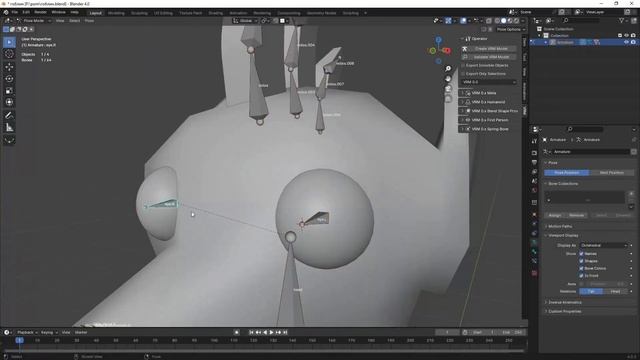Select the Transform tool
640x360 pixels.
coord(9,102)
